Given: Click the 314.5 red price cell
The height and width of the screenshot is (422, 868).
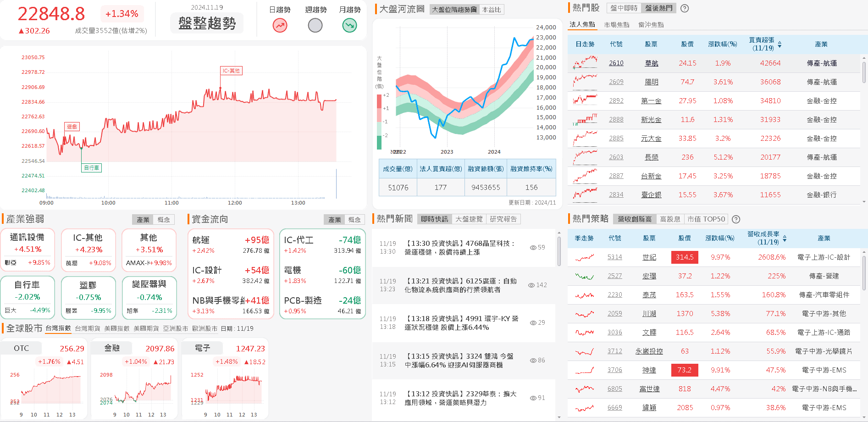Looking at the screenshot, I should click(684, 257).
